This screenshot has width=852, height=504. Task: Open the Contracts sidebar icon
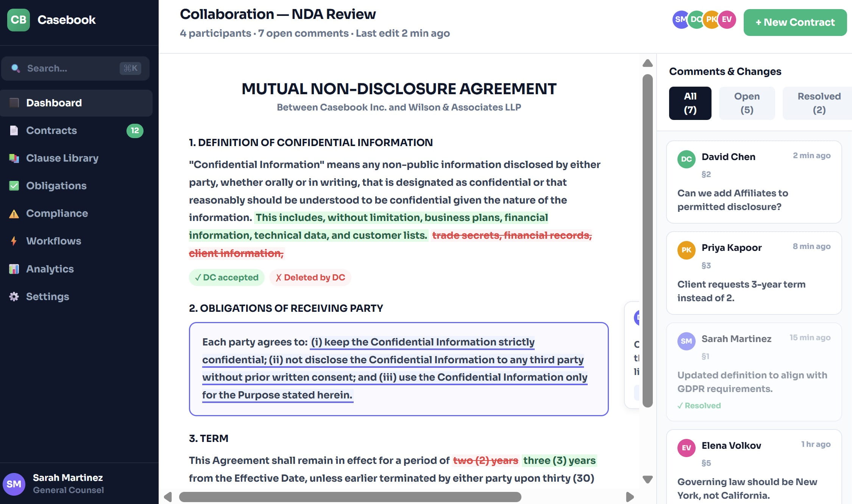[14, 131]
